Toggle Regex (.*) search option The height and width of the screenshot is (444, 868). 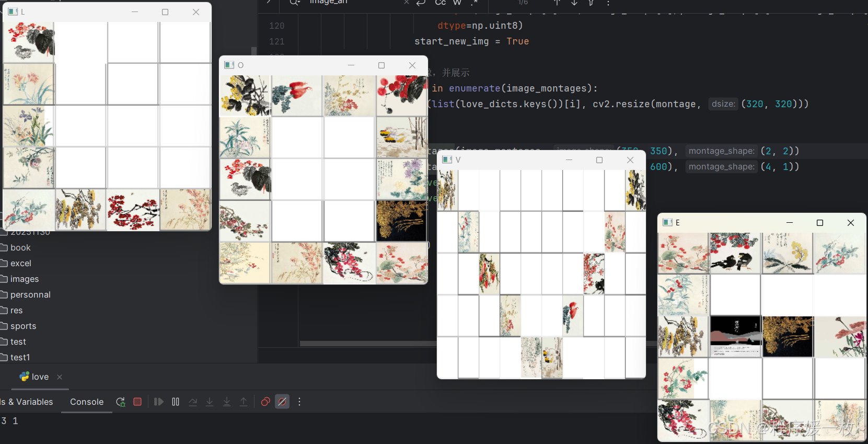click(x=474, y=3)
